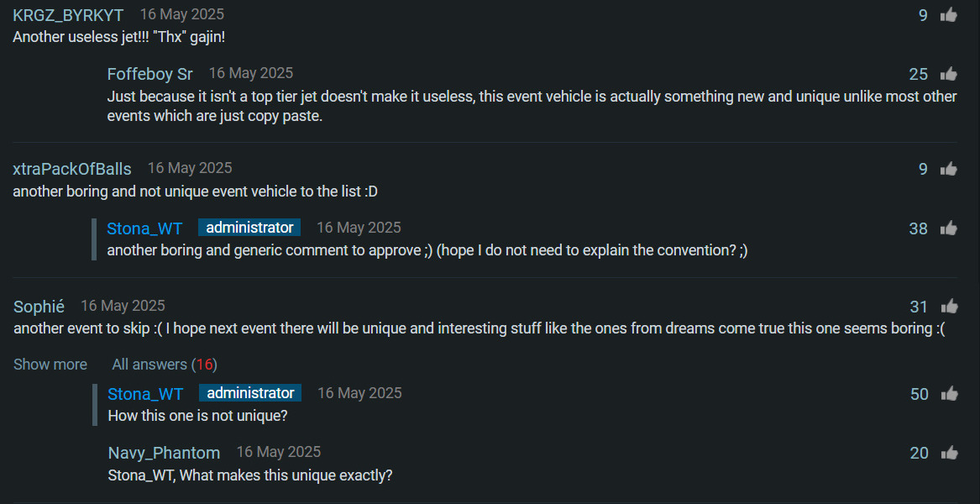This screenshot has width=980, height=504.
Task: Expand Show more on Sophié's comment
Action: point(50,364)
